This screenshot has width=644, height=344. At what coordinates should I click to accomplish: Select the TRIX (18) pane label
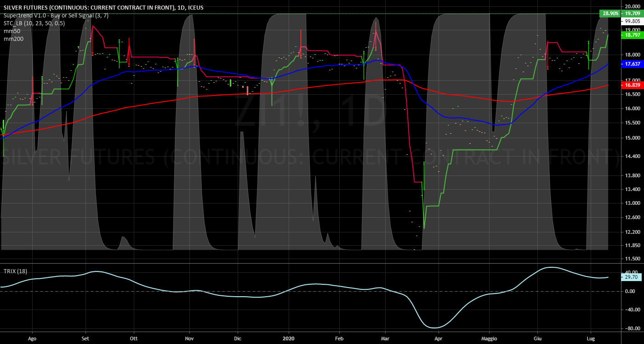coord(15,271)
